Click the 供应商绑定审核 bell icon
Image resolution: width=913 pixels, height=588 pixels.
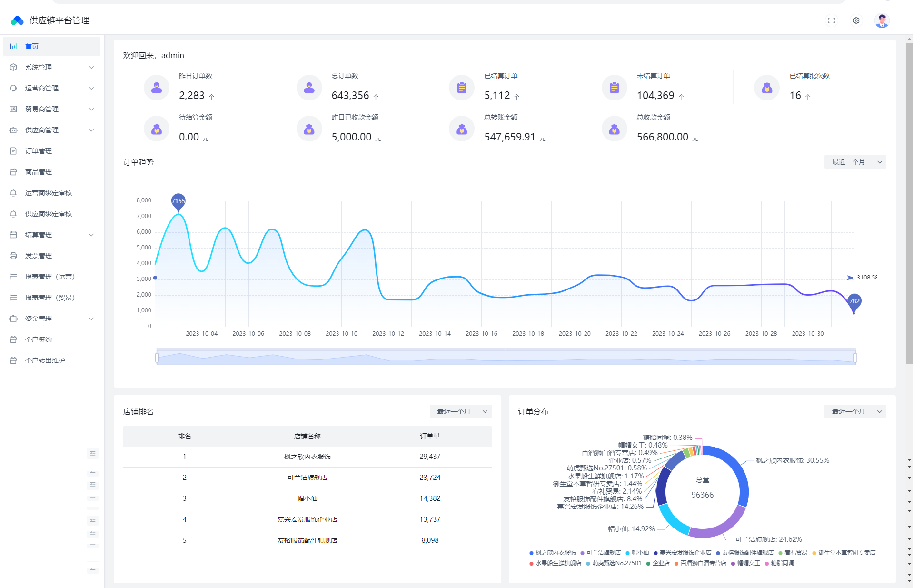pyautogui.click(x=13, y=214)
